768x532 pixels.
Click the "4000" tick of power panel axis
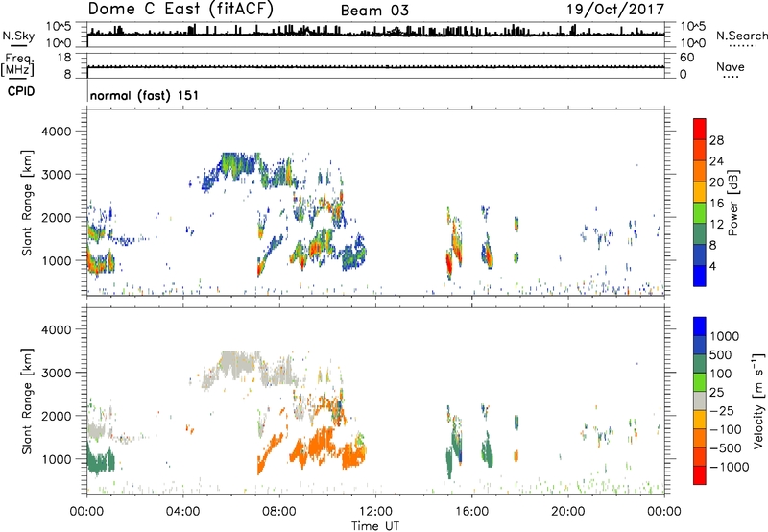coord(57,132)
